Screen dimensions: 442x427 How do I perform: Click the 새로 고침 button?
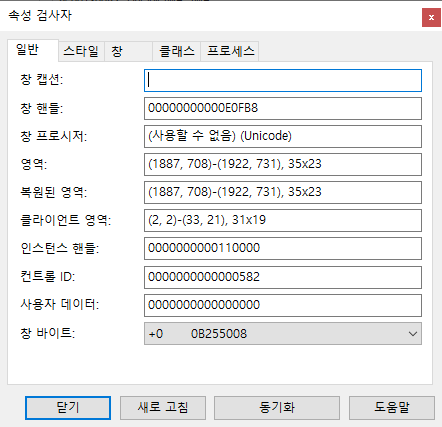tap(163, 408)
